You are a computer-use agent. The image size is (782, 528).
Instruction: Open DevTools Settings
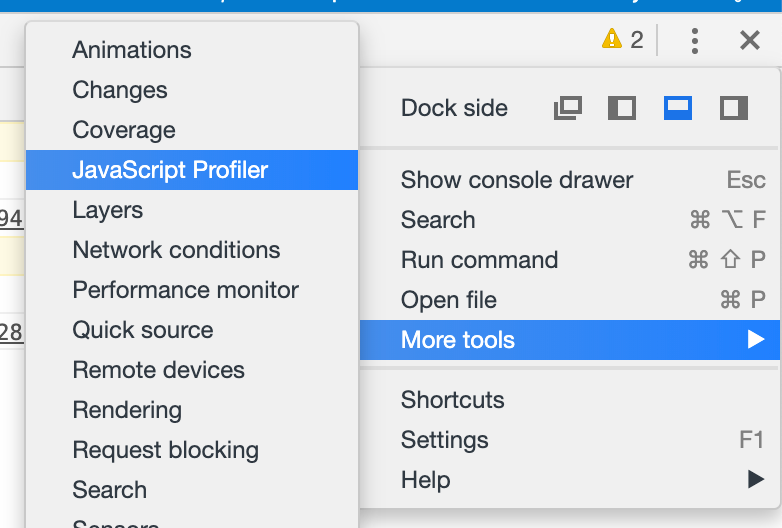[x=570, y=440]
